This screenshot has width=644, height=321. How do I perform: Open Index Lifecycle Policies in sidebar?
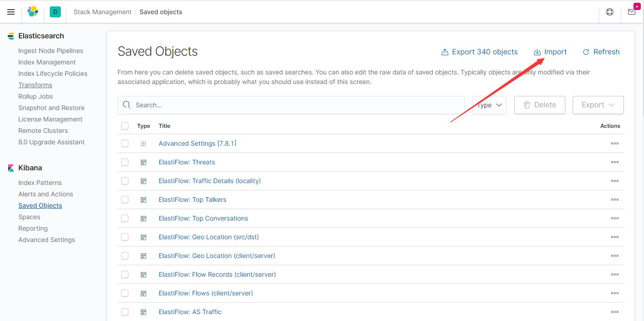coord(53,74)
